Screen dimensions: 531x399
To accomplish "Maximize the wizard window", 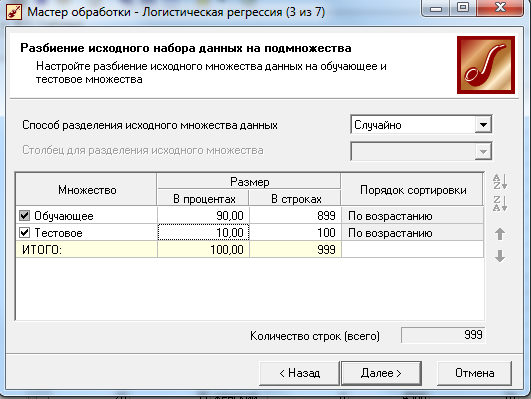I will coord(463,8).
